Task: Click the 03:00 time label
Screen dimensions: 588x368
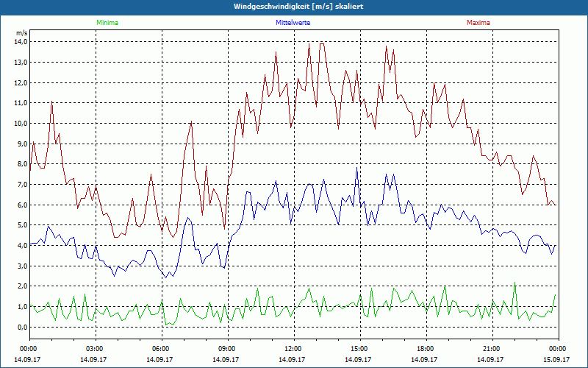Action: [x=96, y=349]
